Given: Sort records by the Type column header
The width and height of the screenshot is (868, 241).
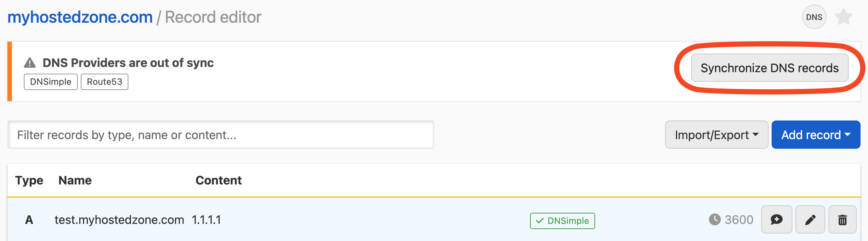Looking at the screenshot, I should click(x=29, y=180).
